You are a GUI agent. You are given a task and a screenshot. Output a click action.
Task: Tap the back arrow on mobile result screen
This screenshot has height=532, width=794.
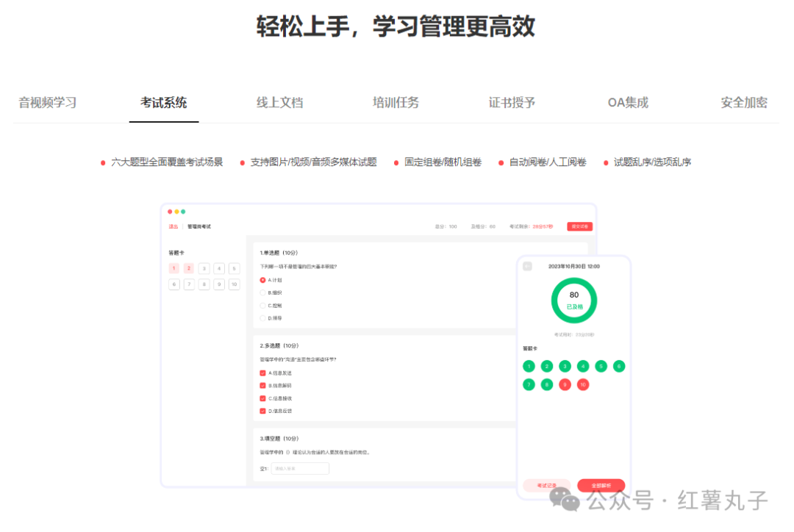(x=527, y=266)
